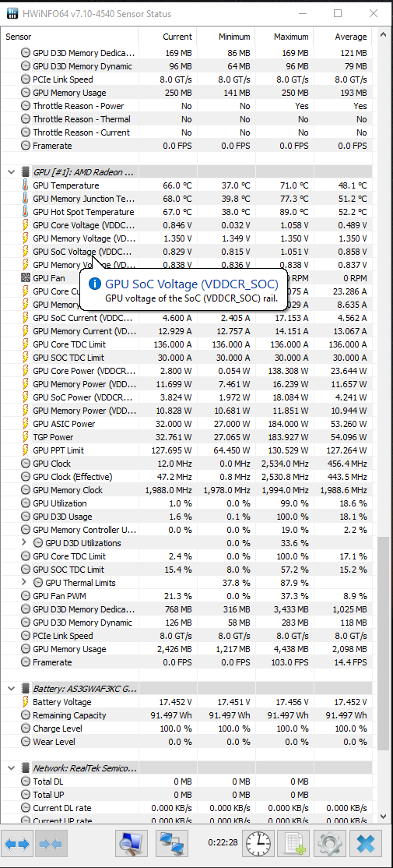This screenshot has width=393, height=868.
Task: Select the Throttle Reason - Current row
Action: click(x=186, y=132)
